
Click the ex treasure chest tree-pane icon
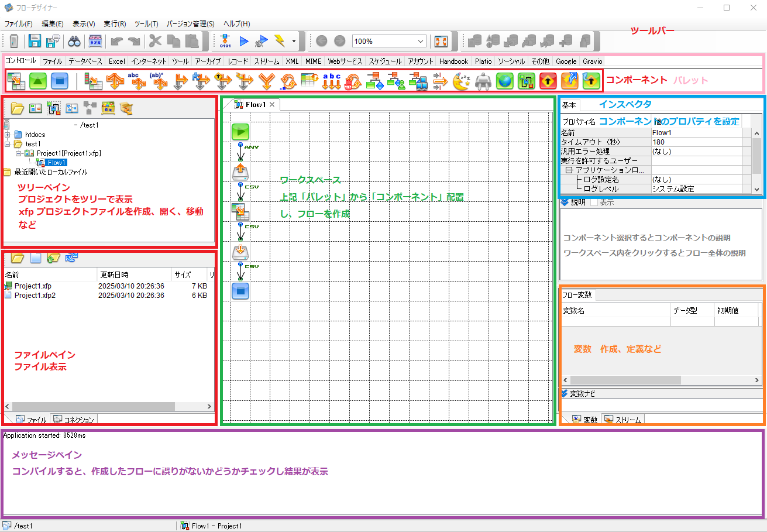point(108,108)
